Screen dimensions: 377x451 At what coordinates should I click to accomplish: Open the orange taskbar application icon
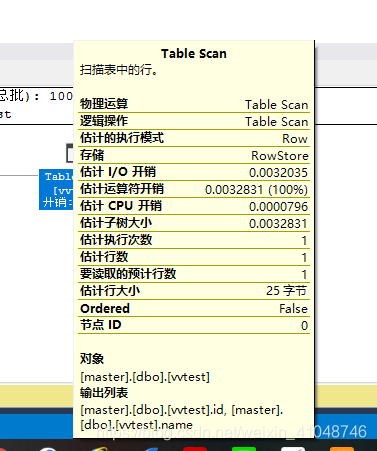pos(342,449)
